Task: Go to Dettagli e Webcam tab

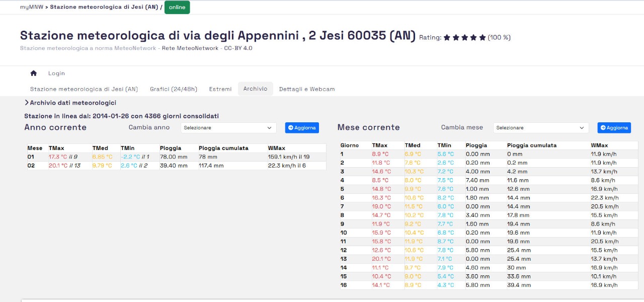Action: coord(307,89)
